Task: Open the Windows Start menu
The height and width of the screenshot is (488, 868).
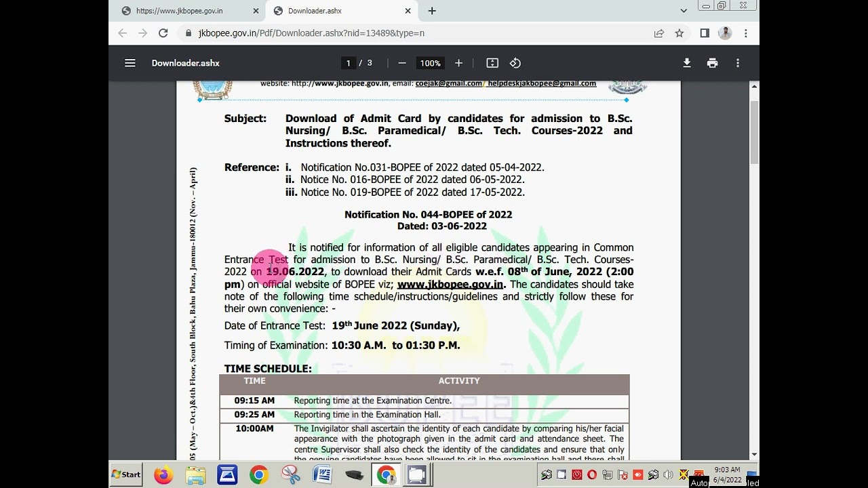Action: pos(126,474)
